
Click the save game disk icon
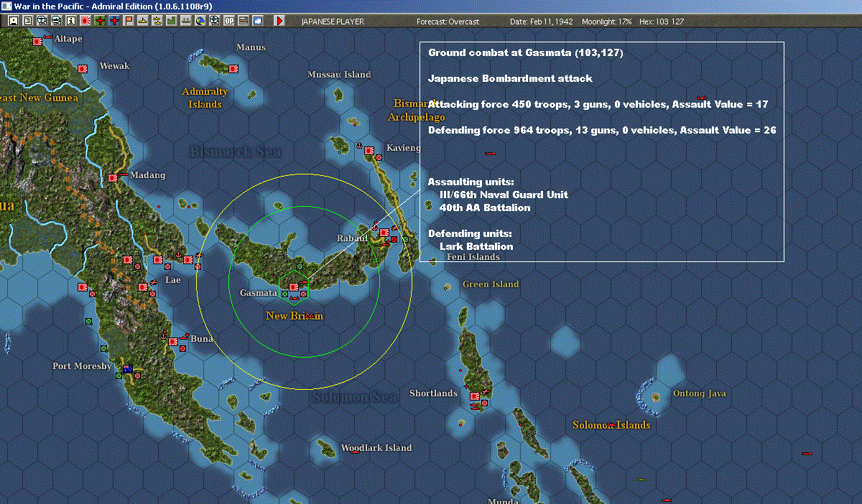(14, 21)
